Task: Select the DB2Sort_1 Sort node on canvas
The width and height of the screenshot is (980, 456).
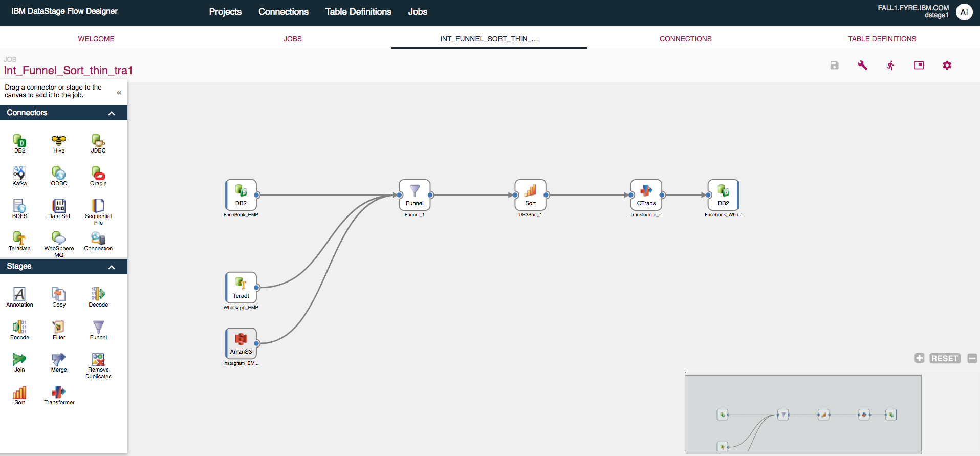Action: (531, 195)
